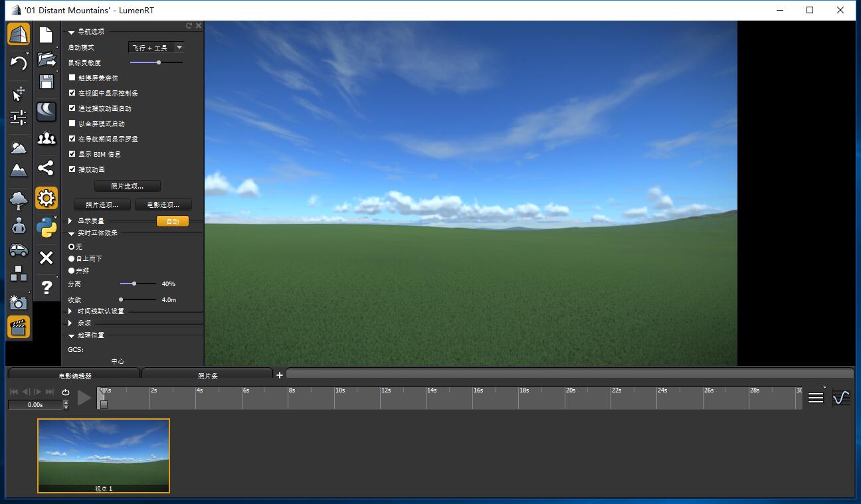Open the tree vegetation tool icon
This screenshot has width=861, height=504.
click(18, 198)
